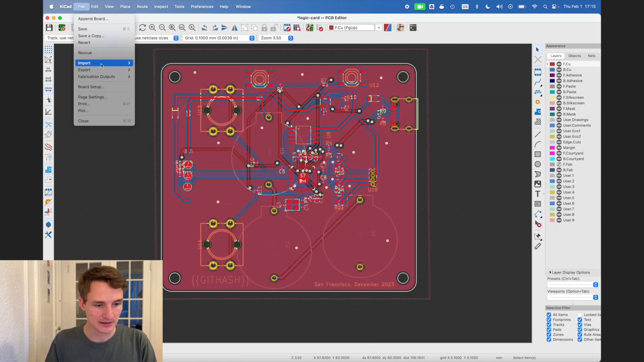Switch to the Objects tab

(x=574, y=56)
